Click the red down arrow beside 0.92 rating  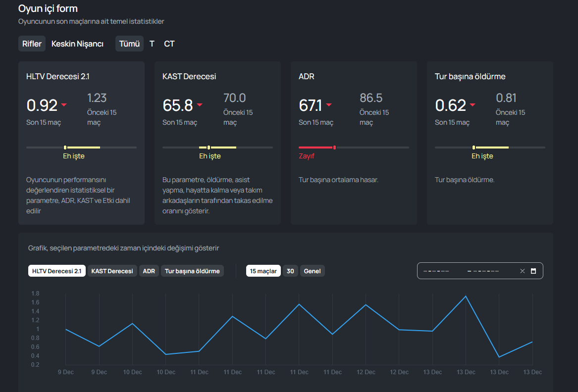(x=64, y=105)
